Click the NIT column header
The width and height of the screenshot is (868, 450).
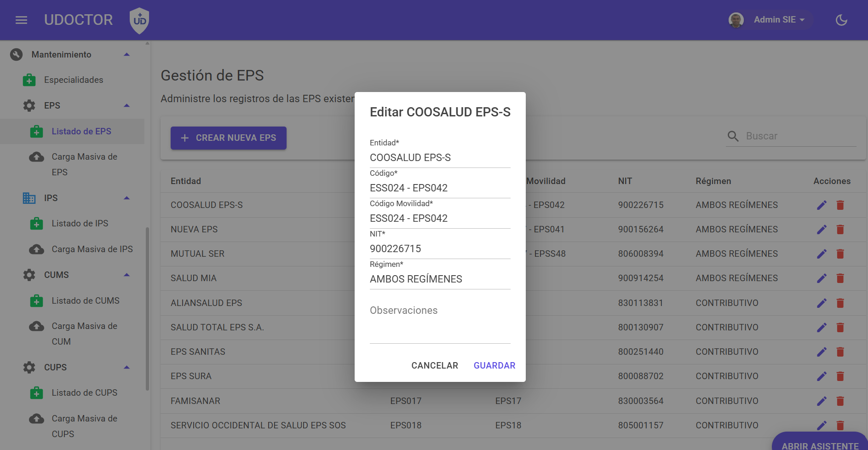[x=625, y=181]
